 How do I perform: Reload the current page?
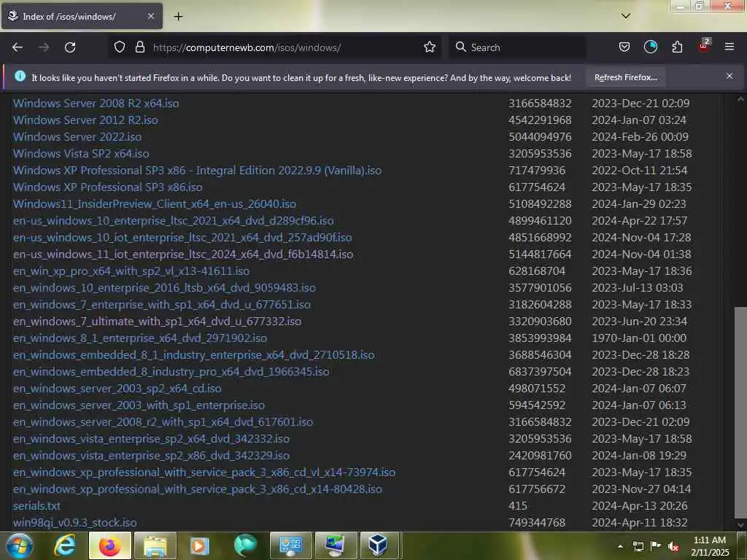coord(70,47)
